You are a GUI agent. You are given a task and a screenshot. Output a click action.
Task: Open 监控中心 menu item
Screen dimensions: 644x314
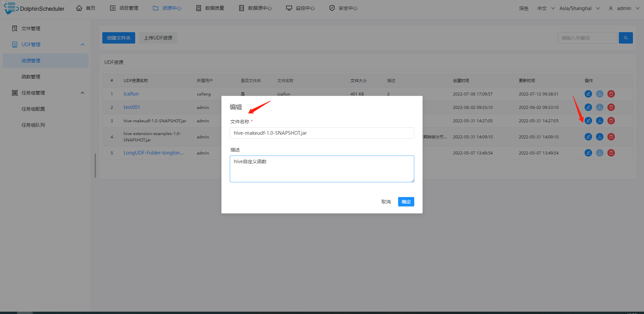pyautogui.click(x=301, y=8)
